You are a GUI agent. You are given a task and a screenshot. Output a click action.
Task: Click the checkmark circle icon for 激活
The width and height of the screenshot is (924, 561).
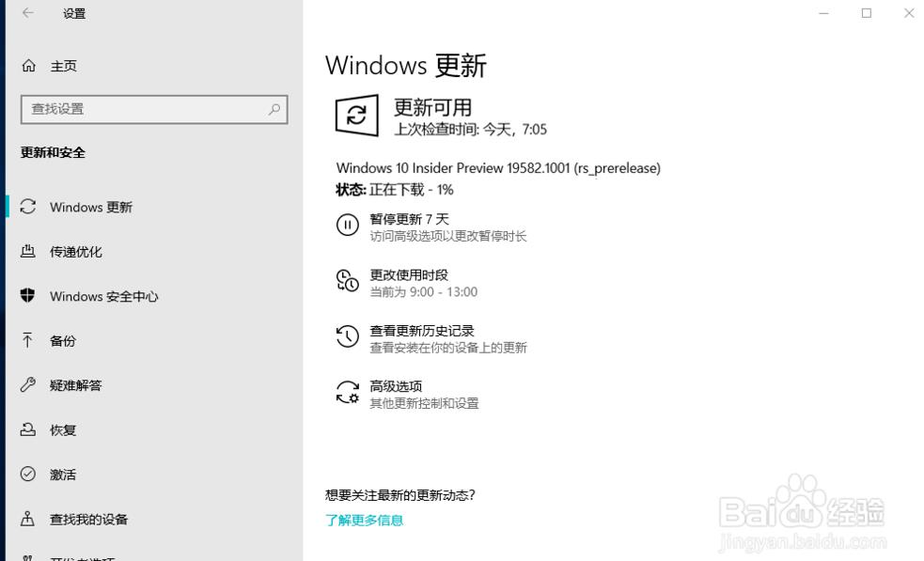[27, 474]
